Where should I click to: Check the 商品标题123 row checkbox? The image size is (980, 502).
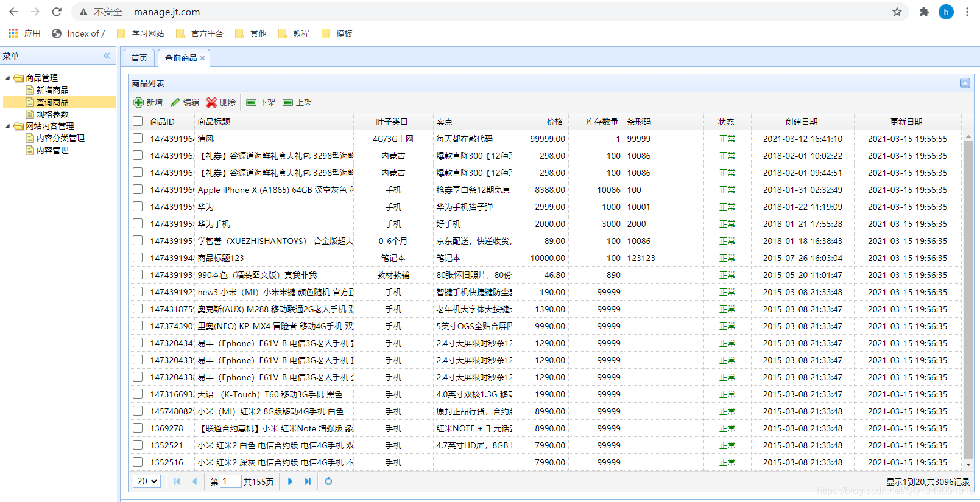[x=138, y=257]
